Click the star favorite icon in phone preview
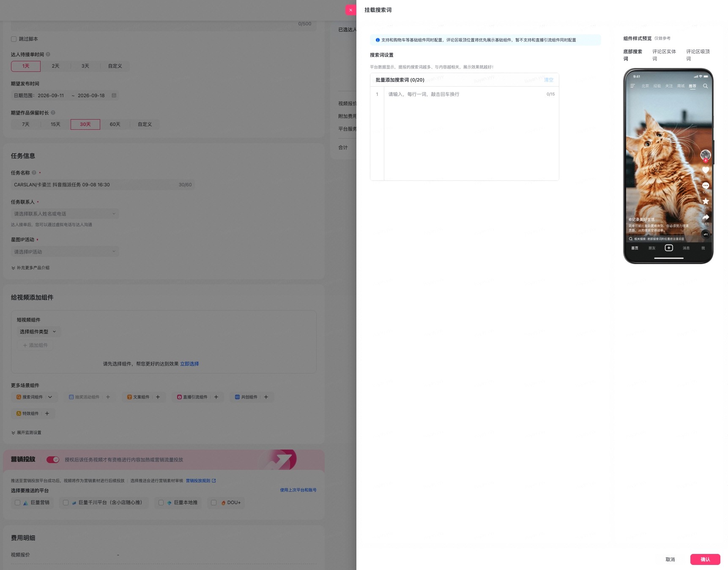Image resolution: width=728 pixels, height=570 pixels. 706,201
